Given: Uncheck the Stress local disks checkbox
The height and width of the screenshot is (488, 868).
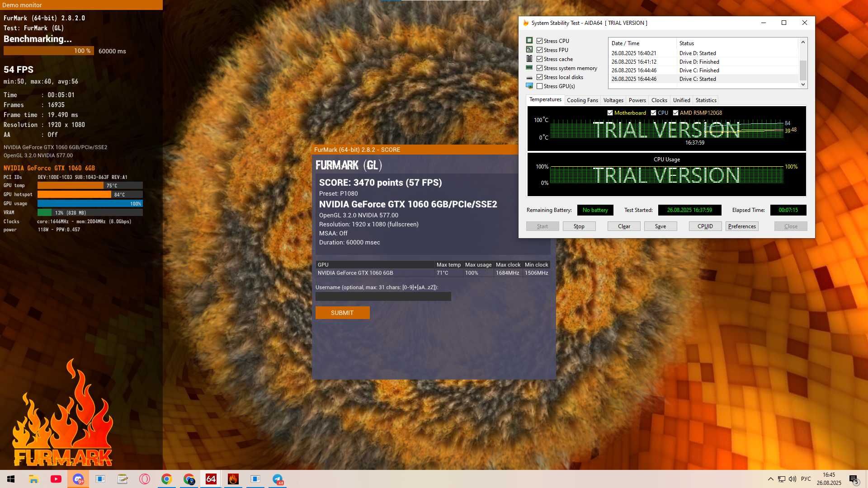Looking at the screenshot, I should click(x=539, y=77).
